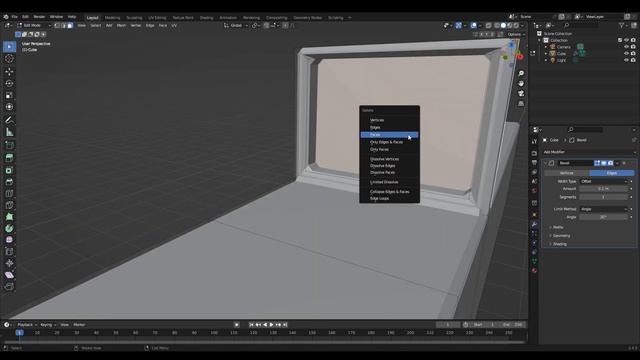
Task: Select the Measure tool
Action: tap(9, 132)
